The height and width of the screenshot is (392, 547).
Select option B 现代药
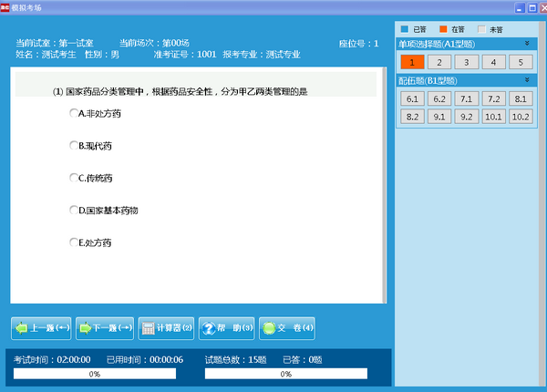[x=74, y=145]
